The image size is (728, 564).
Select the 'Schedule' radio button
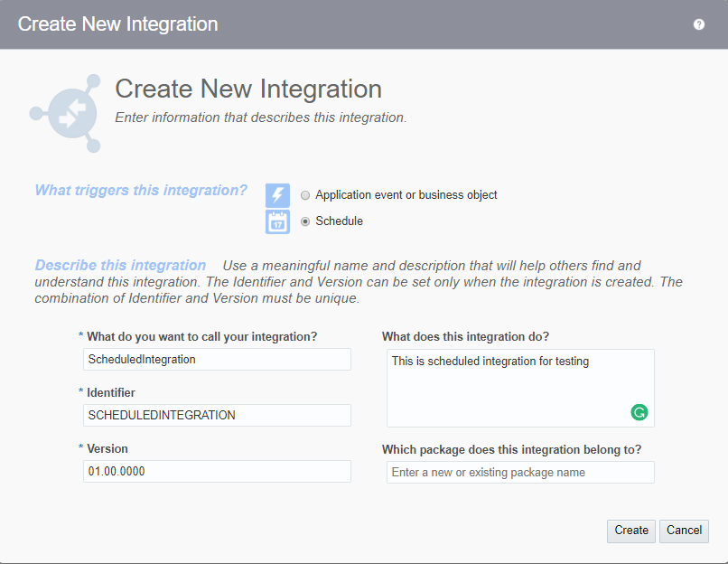tap(305, 221)
